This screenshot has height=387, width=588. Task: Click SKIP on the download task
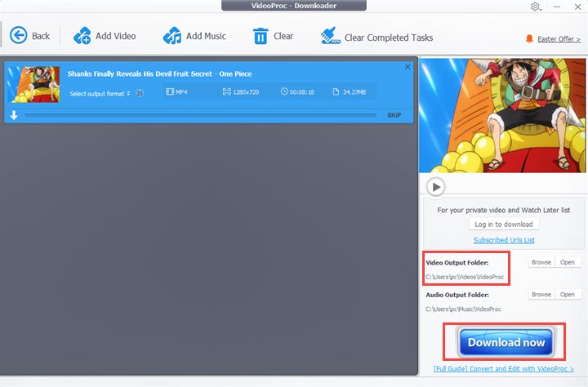tap(394, 115)
